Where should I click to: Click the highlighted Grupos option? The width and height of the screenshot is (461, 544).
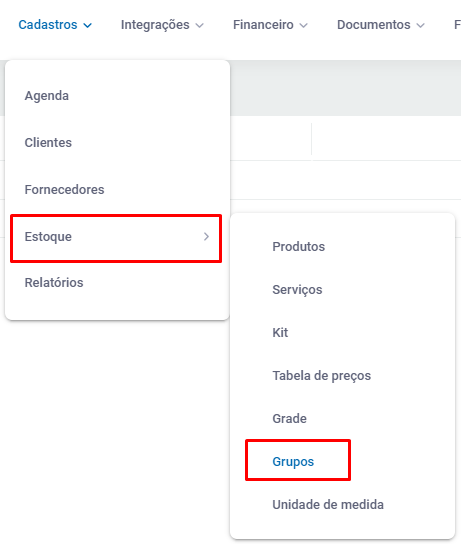[293, 462]
